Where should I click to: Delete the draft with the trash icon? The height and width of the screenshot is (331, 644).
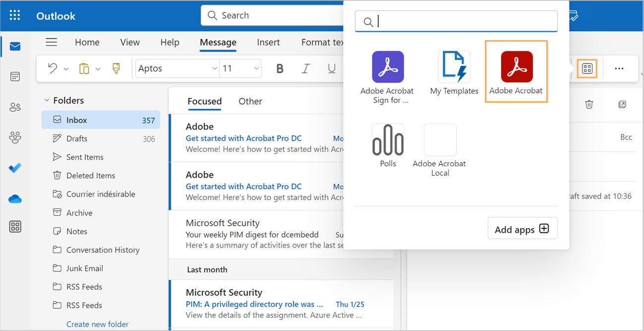coord(588,104)
